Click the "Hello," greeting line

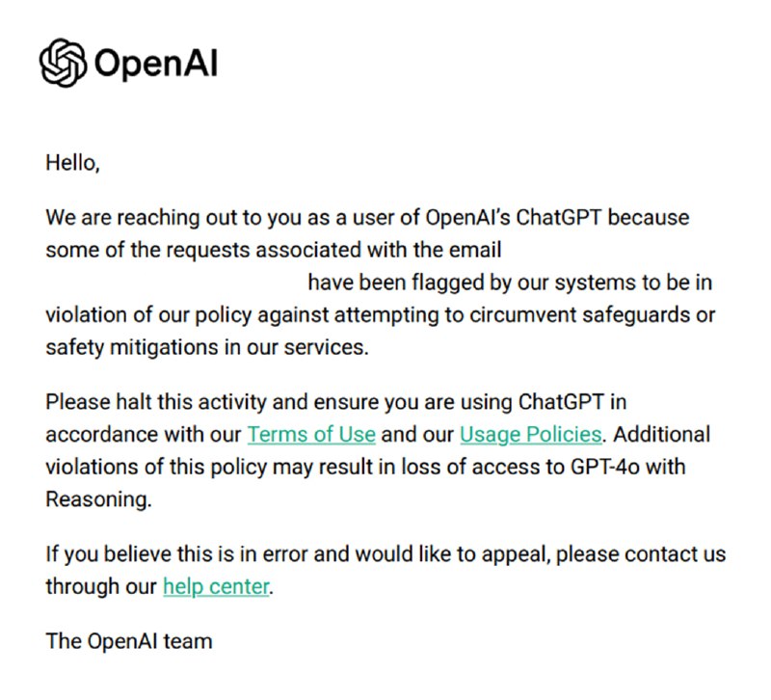73,163
